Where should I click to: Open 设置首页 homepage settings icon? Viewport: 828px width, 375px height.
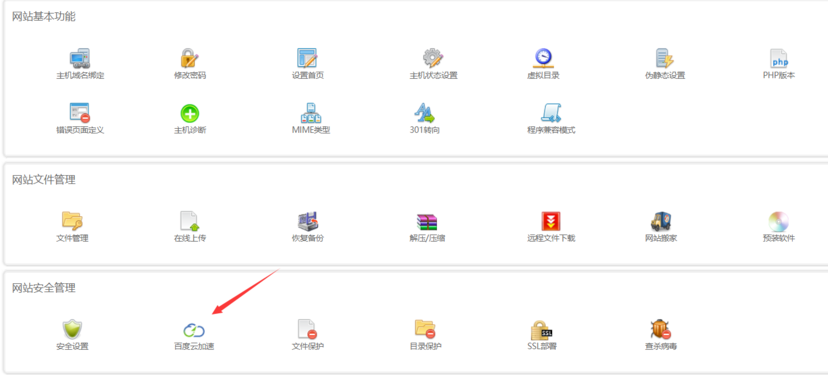tap(307, 58)
